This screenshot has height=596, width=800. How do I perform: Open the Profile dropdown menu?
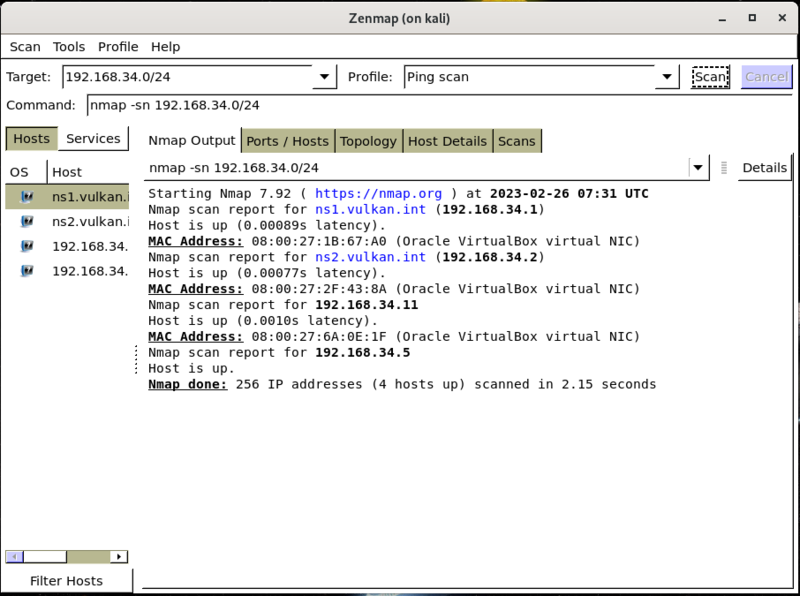coord(667,77)
